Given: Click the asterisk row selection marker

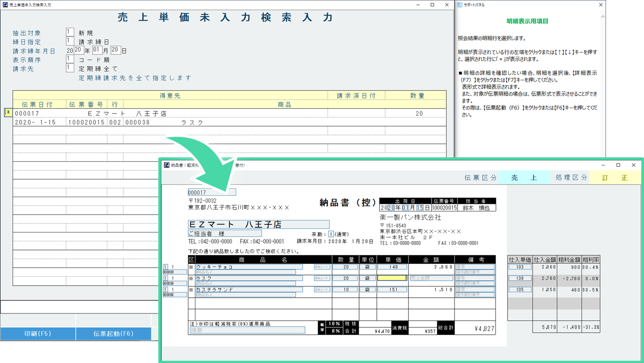Looking at the screenshot, I should click(8, 113).
